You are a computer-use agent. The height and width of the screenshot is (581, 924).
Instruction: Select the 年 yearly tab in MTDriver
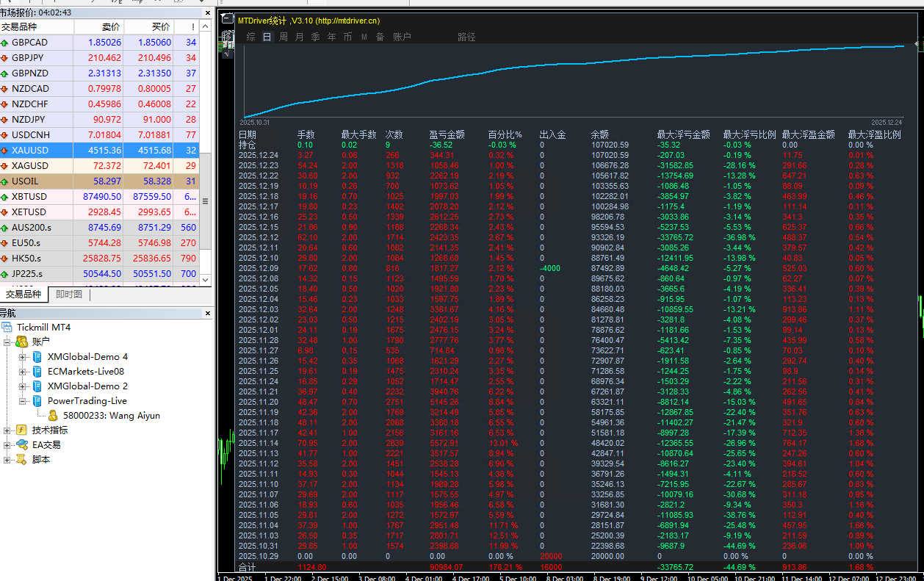click(331, 37)
